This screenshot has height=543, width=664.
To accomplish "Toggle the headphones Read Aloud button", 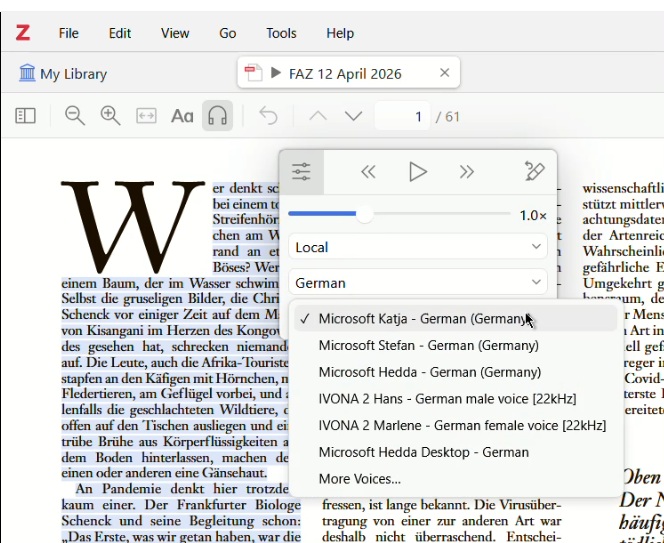I will [217, 116].
